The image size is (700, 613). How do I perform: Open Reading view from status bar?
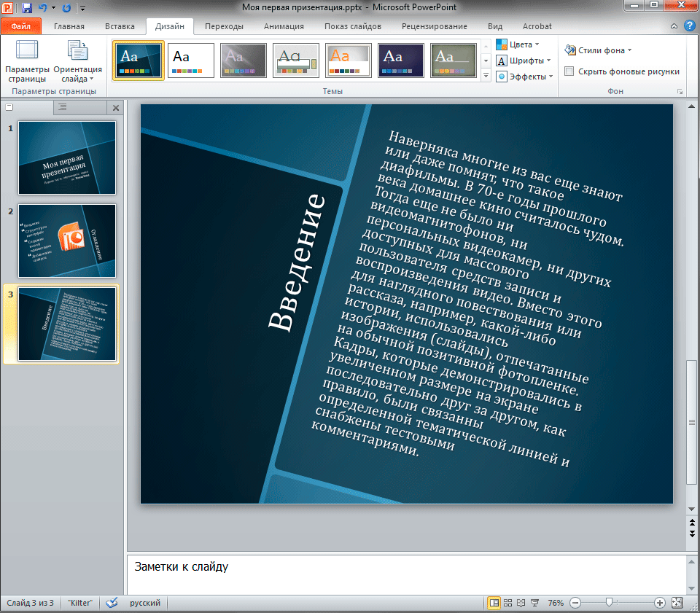click(521, 603)
